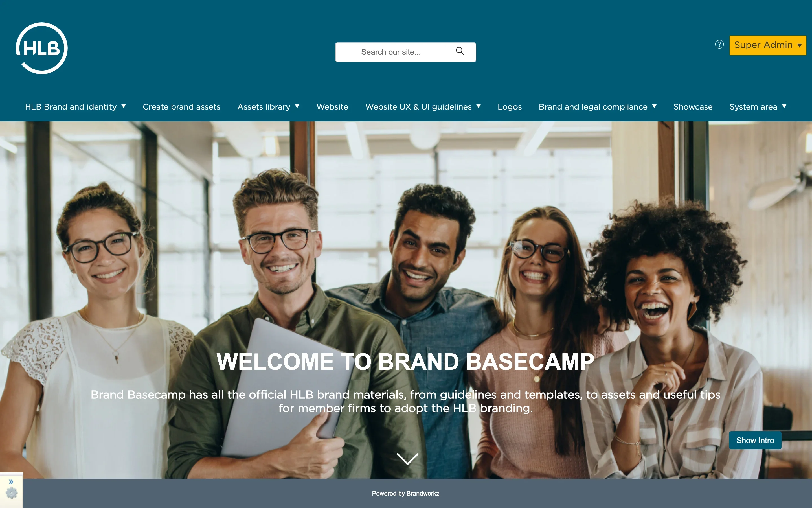This screenshot has width=812, height=508.
Task: Open the Super Admin dropdown menu
Action: 768,45
